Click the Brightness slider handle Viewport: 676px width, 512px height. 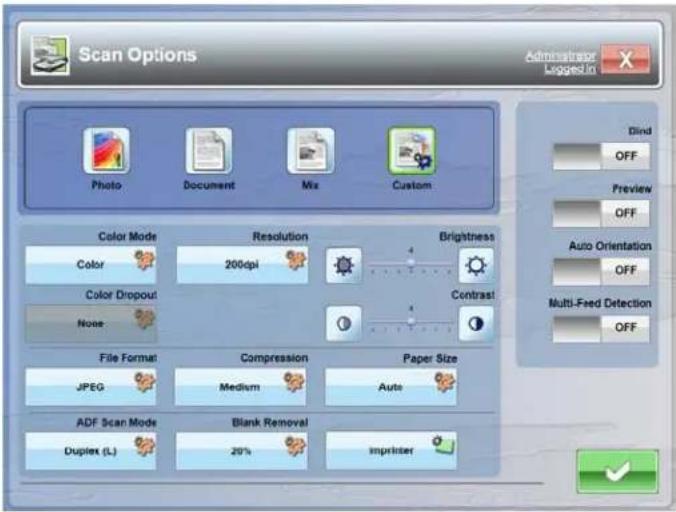point(411,262)
